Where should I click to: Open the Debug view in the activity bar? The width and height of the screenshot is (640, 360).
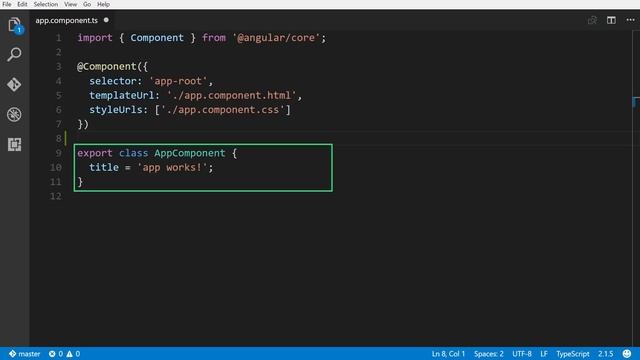point(14,114)
